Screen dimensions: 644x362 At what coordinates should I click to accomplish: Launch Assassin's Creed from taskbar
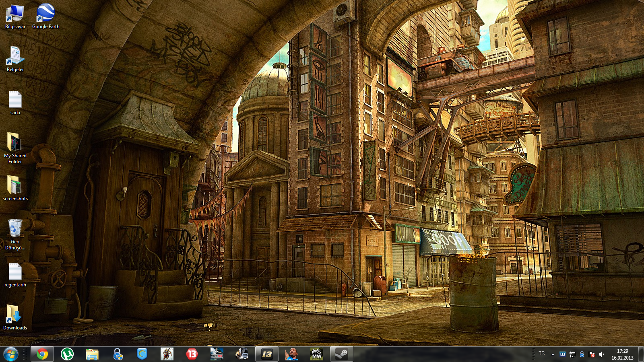point(167,354)
